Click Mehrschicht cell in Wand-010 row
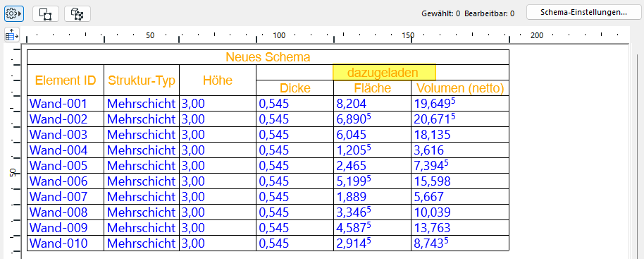 coord(142,243)
